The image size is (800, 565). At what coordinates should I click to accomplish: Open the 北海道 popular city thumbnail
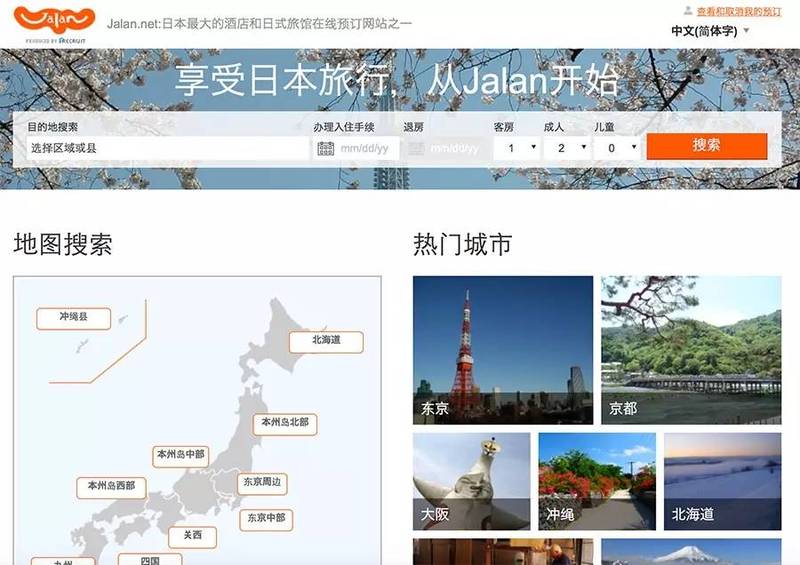[x=722, y=482]
